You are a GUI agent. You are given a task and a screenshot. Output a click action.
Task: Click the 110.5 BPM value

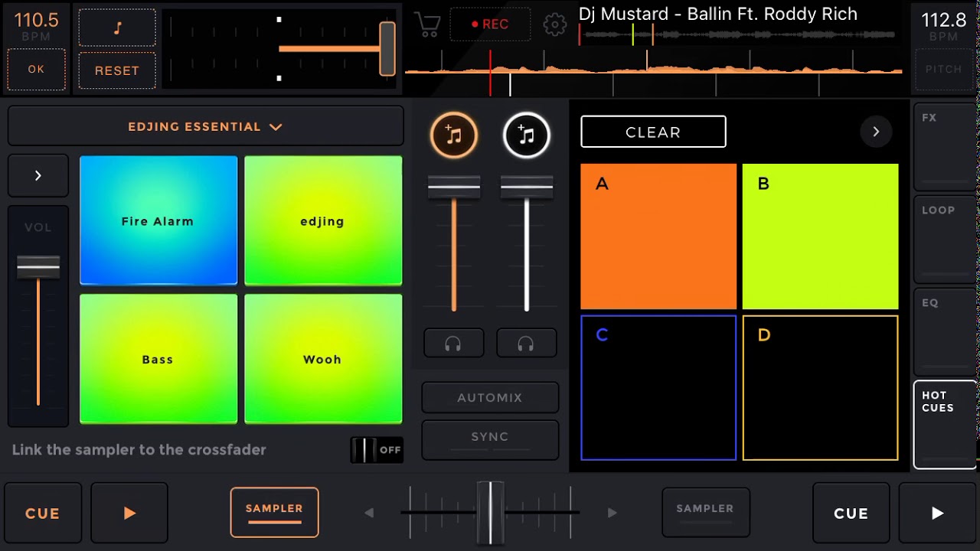pos(36,21)
